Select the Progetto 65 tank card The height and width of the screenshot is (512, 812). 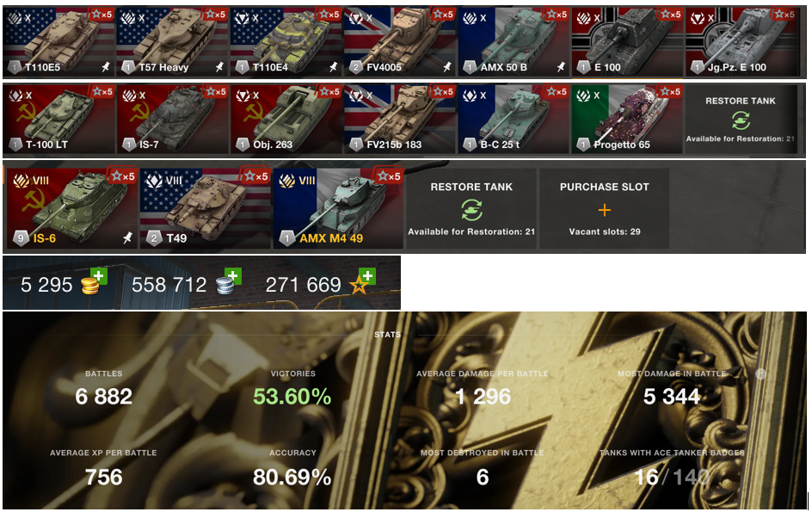pos(627,120)
